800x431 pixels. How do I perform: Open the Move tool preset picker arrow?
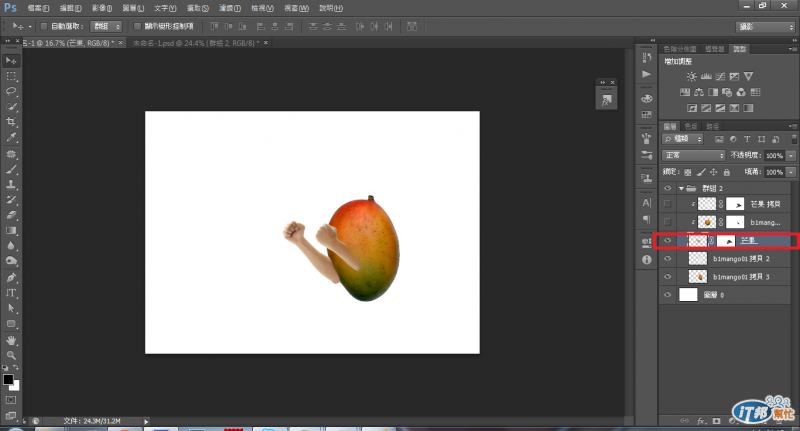pyautogui.click(x=30, y=27)
